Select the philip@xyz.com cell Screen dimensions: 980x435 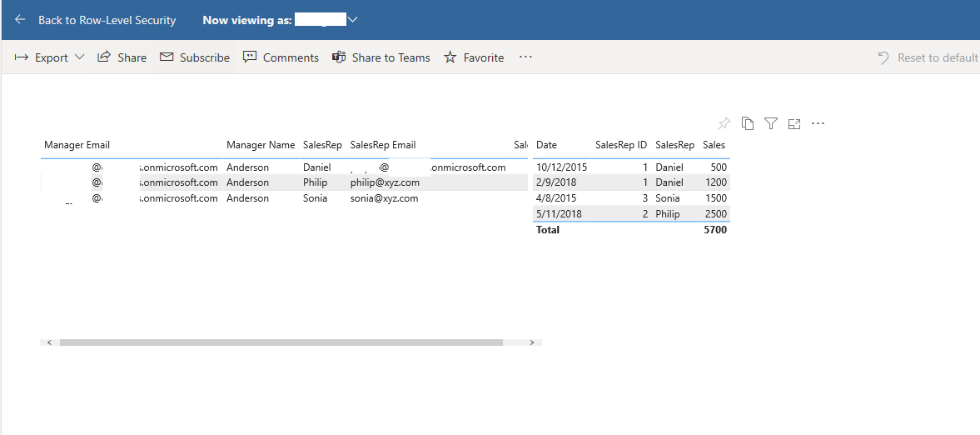[385, 182]
